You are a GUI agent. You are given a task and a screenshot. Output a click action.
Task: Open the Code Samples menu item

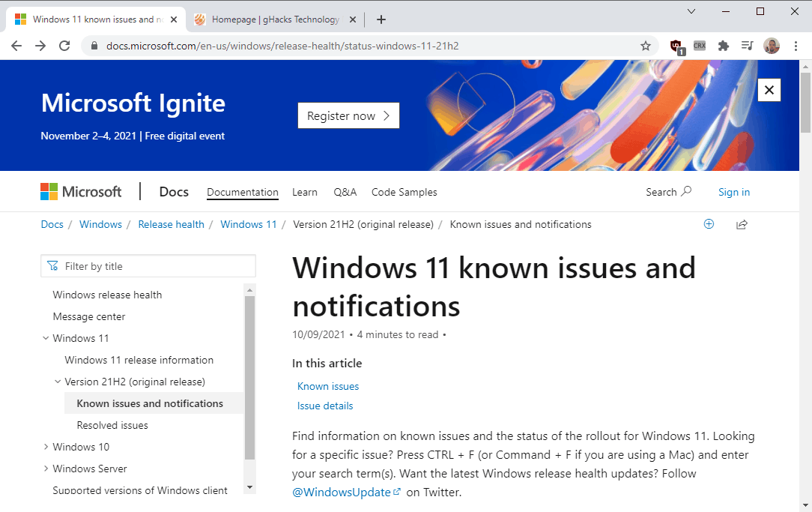click(x=404, y=192)
